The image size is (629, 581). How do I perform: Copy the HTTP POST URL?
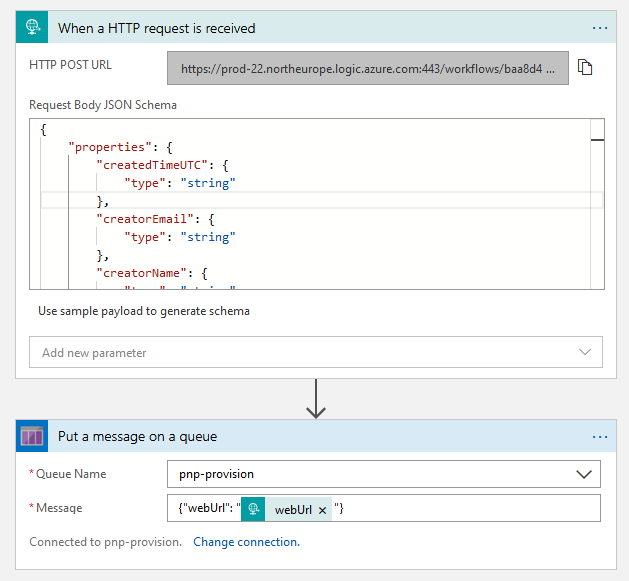586,68
